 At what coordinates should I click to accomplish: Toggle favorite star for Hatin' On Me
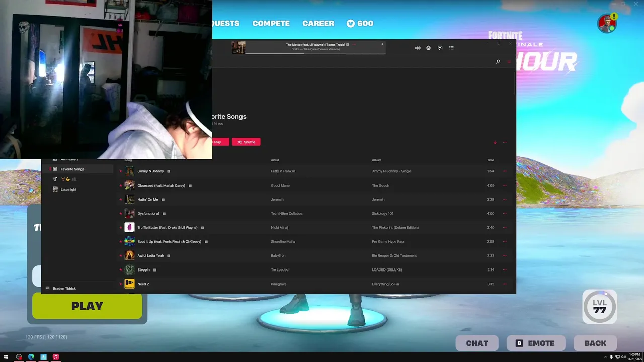pyautogui.click(x=121, y=200)
